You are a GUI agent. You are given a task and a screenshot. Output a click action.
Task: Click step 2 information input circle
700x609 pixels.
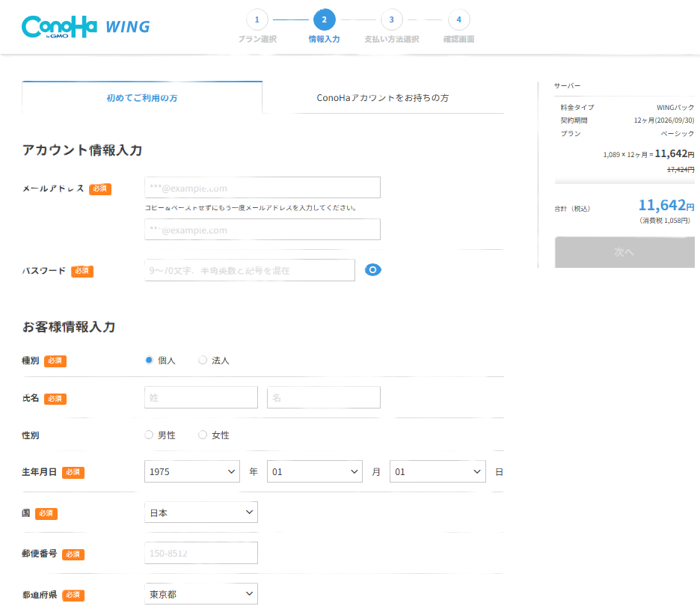coord(324,19)
